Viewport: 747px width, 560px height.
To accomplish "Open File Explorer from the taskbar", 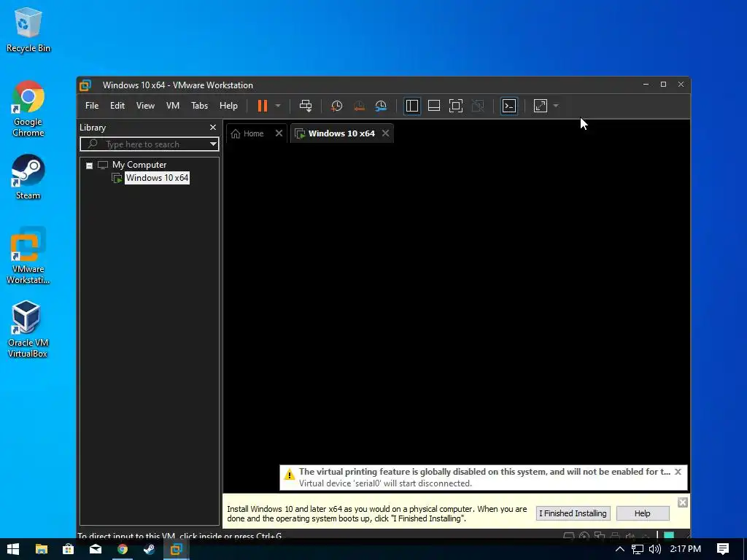I will pos(42,549).
